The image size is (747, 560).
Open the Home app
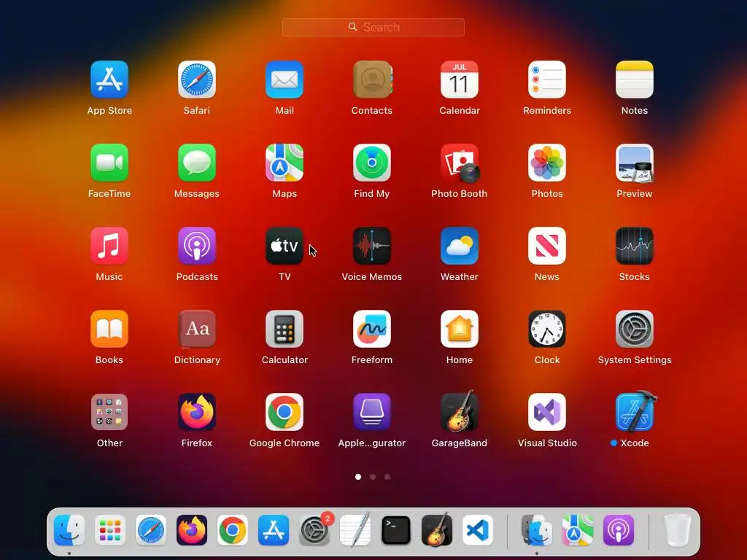click(460, 329)
